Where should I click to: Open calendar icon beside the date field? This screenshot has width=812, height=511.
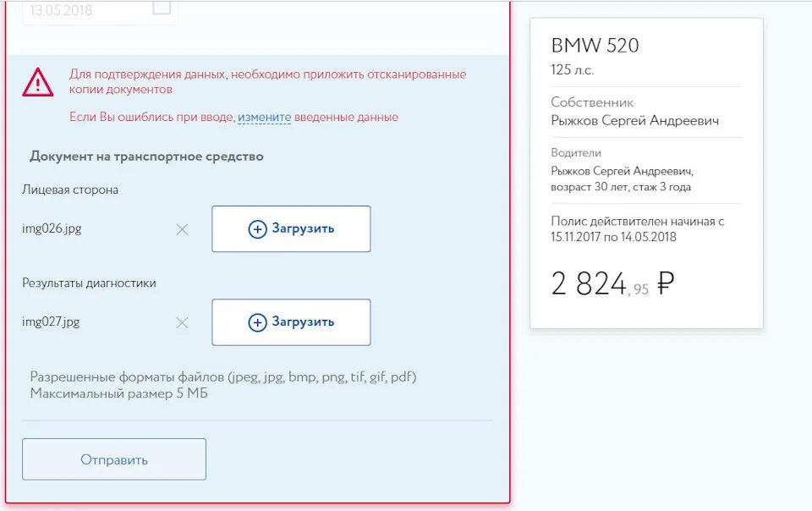tap(161, 8)
